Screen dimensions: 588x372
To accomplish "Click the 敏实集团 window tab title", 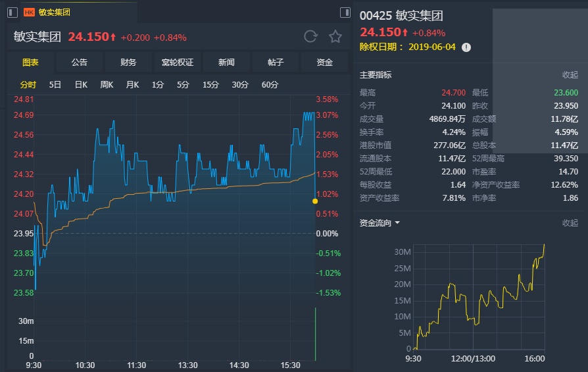I will click(x=55, y=13).
